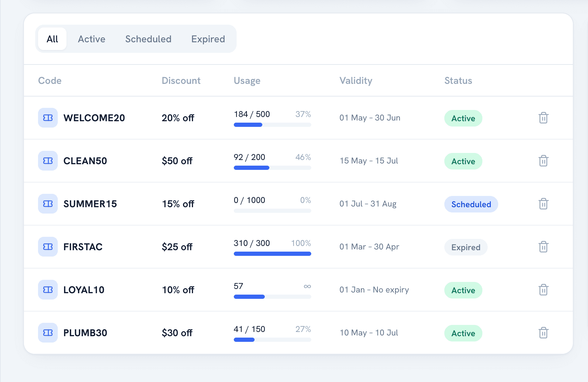Click the Code column header
The image size is (588, 382).
50,81
